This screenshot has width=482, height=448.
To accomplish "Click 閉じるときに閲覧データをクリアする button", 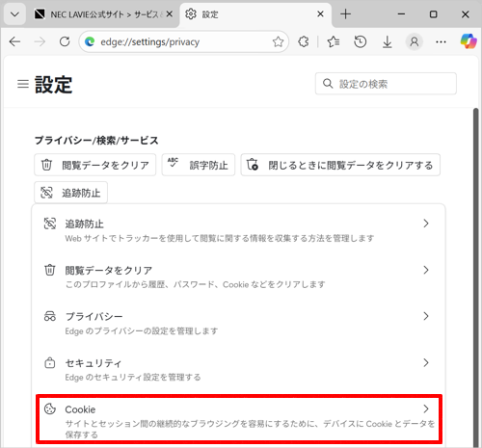I will coord(340,165).
